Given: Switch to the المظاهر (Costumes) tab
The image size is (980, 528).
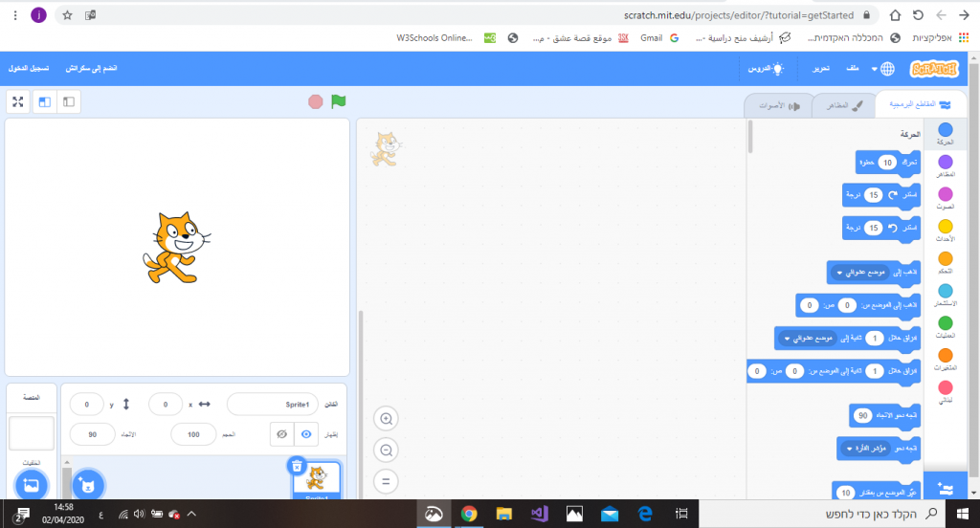Looking at the screenshot, I should coord(844,105).
